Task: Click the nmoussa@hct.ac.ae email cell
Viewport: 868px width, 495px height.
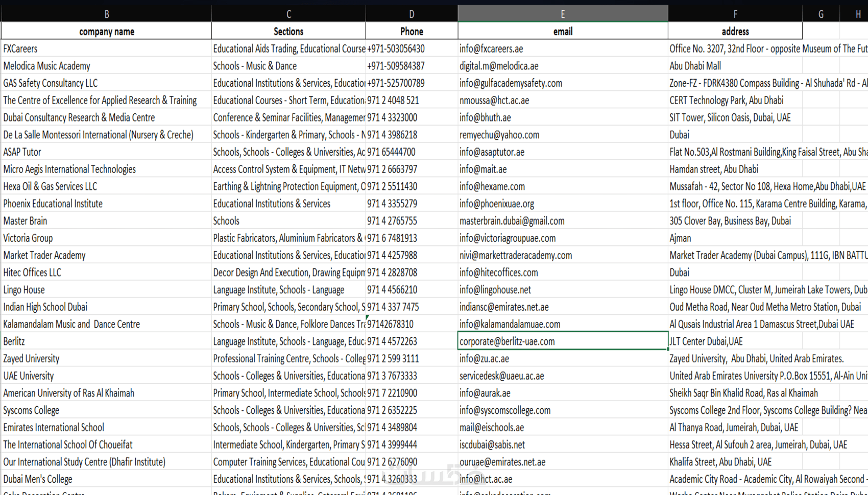Action: (563, 100)
